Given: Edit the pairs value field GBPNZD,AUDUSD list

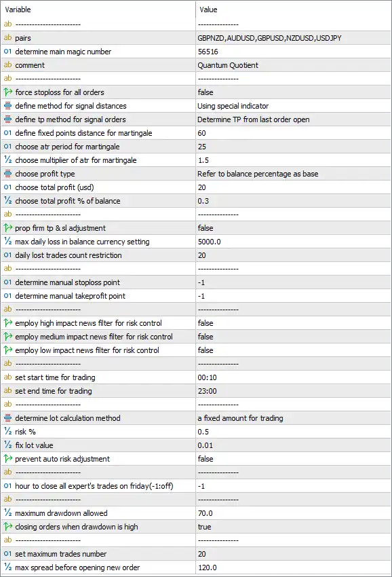Looking at the screenshot, I should 293,38.
